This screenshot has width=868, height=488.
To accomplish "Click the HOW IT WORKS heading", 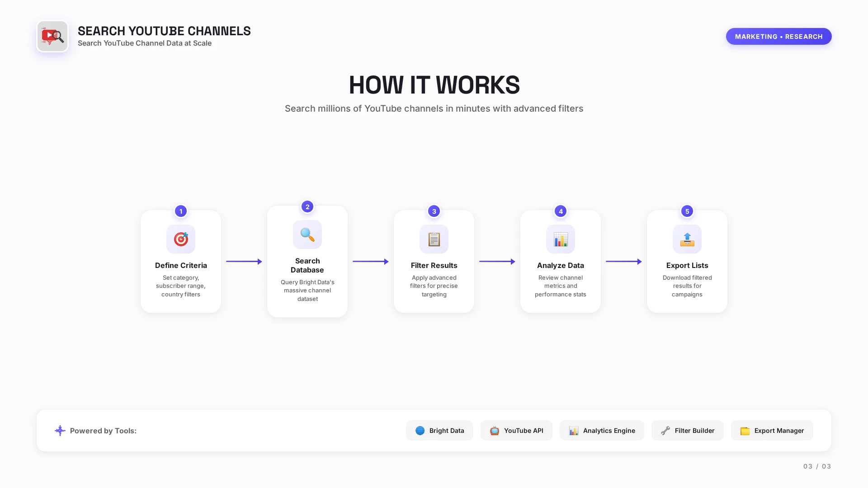I will point(434,85).
